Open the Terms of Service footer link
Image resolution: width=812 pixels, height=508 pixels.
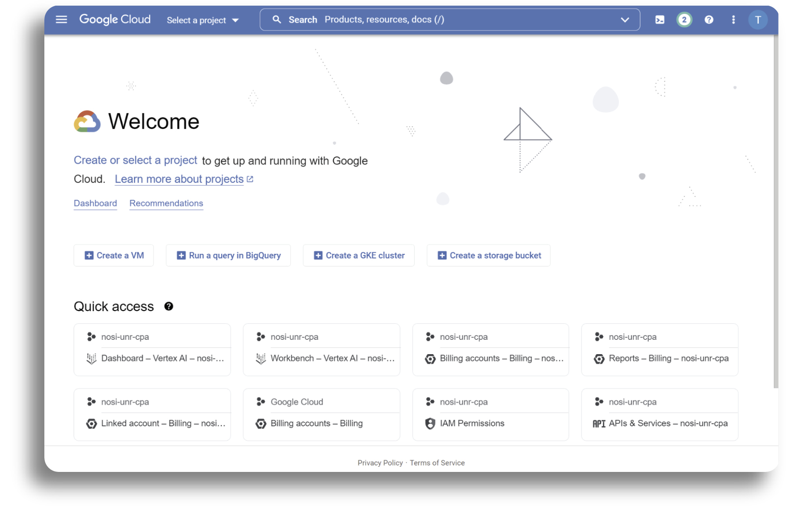pos(437,463)
